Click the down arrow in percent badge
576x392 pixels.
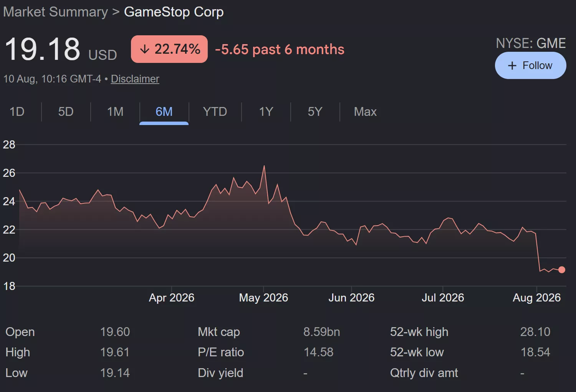145,49
